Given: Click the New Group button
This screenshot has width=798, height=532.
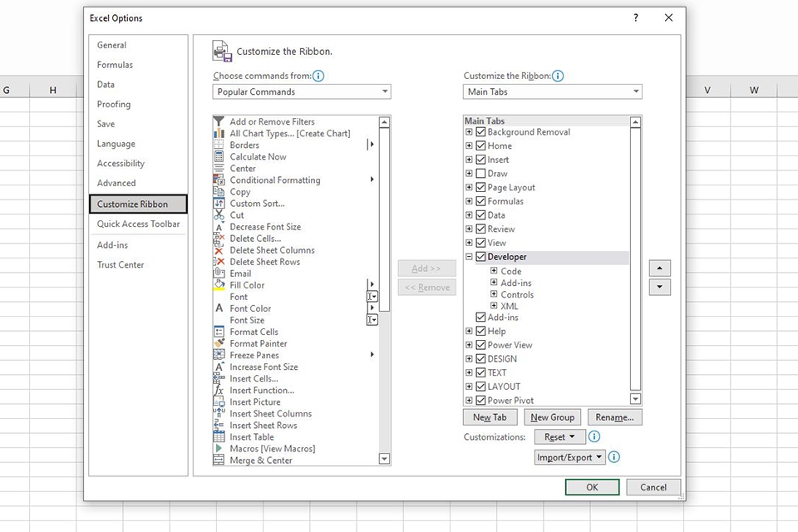Looking at the screenshot, I should [x=552, y=417].
